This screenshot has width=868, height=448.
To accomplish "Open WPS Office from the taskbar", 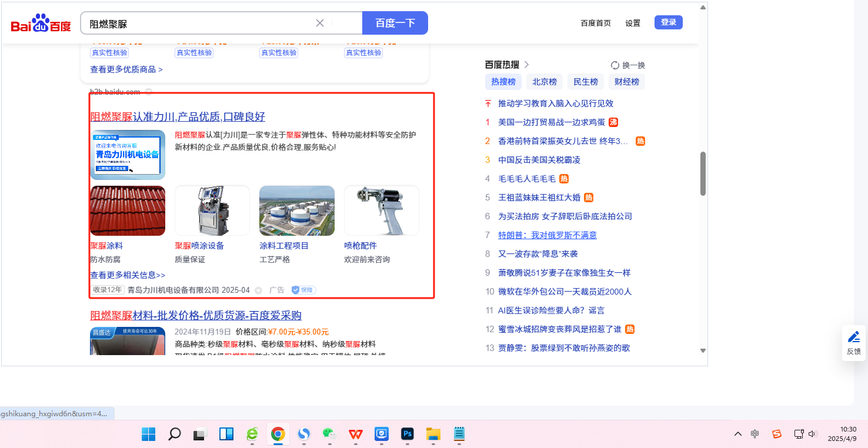I will [355, 434].
